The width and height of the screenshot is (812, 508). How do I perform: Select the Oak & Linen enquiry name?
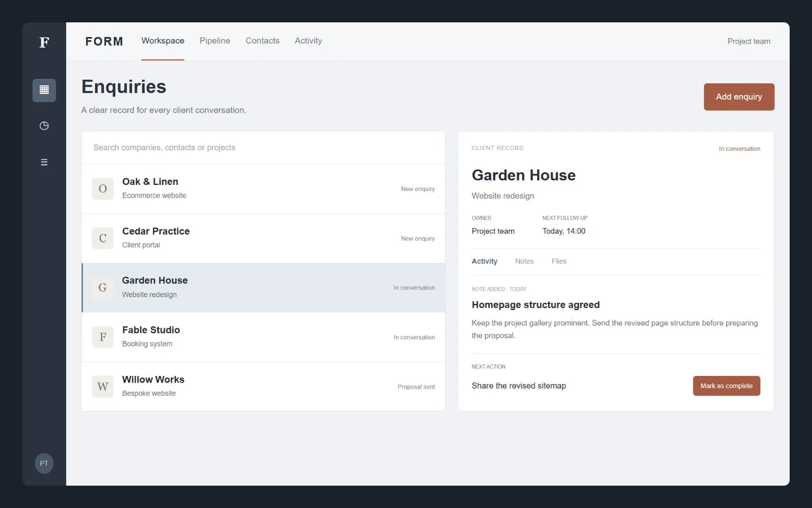(x=150, y=181)
